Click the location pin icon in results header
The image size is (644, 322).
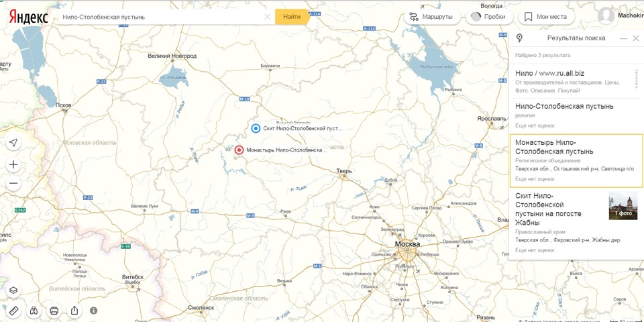pyautogui.click(x=519, y=39)
